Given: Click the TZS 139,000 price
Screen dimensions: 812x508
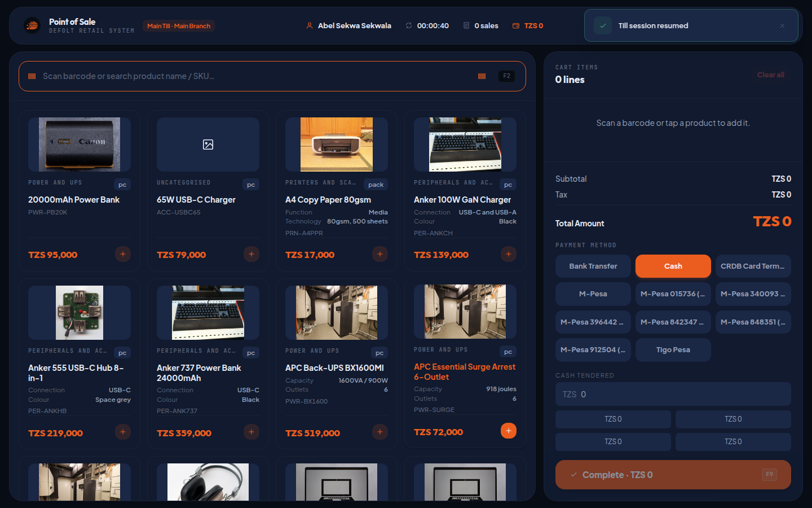Looking at the screenshot, I should (441, 255).
